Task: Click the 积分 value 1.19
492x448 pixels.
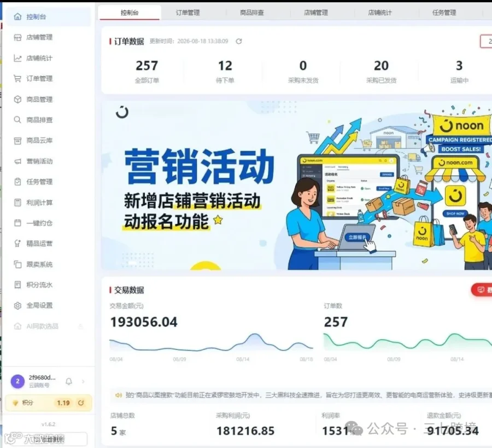Action: pyautogui.click(x=63, y=403)
